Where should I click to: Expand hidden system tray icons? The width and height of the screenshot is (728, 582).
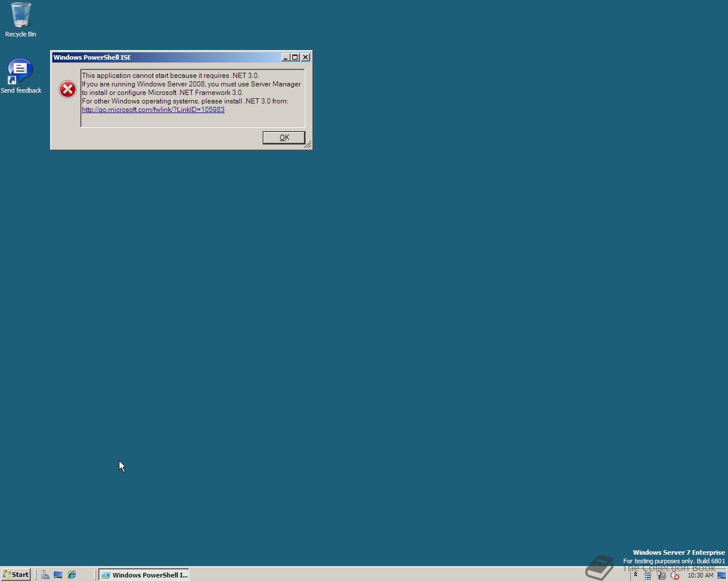click(635, 575)
